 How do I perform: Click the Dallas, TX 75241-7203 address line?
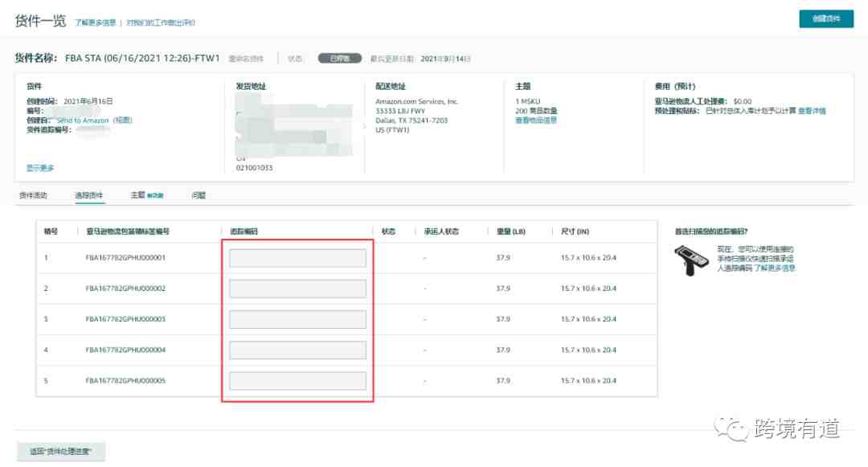[411, 120]
